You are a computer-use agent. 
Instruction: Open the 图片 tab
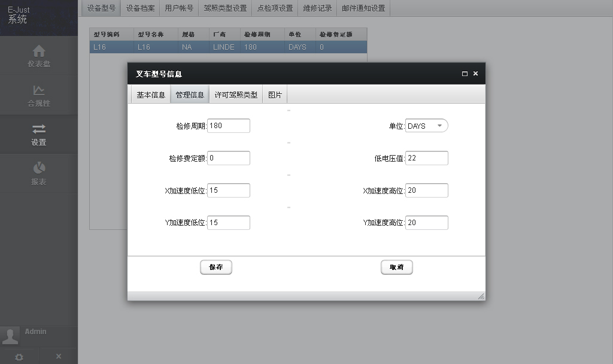(275, 95)
